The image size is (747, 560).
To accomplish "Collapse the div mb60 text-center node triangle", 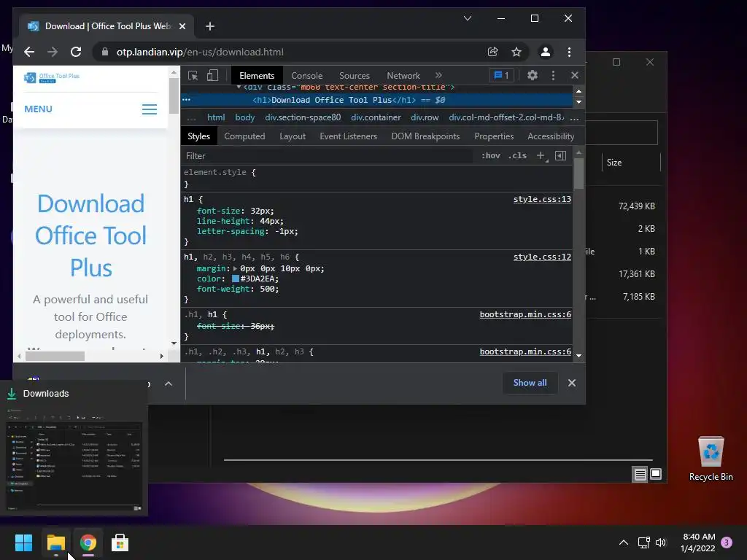I will (x=239, y=87).
